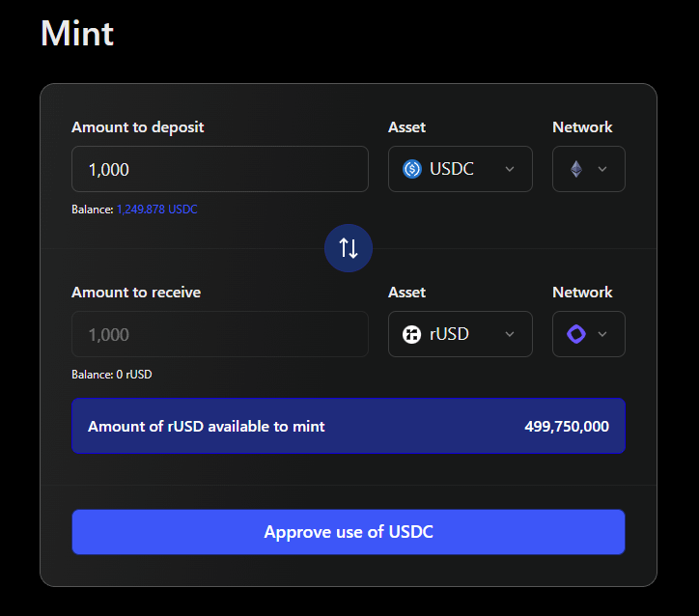Click the Balance: 0 rUSD text
Screen dimensions: 699x616
coord(111,375)
